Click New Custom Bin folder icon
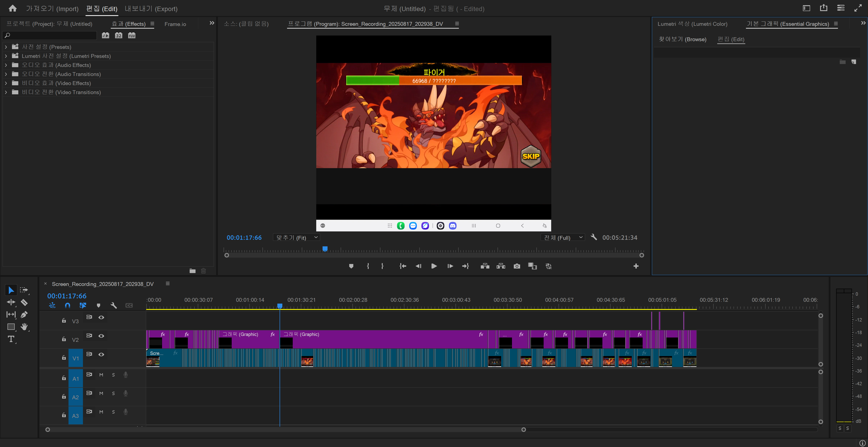Viewport: 868px width, 447px height. pos(192,271)
